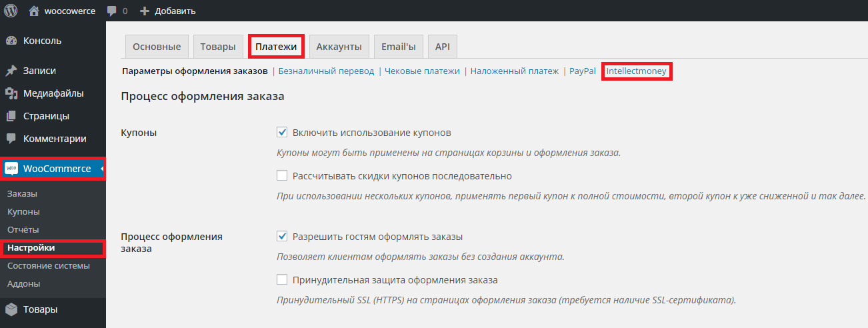868x328 pixels.
Task: Open Страницы in the sidebar
Action: [46, 116]
